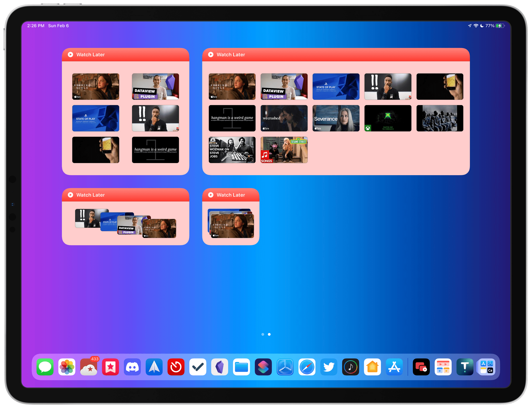Open the Twitter app

[329, 367]
